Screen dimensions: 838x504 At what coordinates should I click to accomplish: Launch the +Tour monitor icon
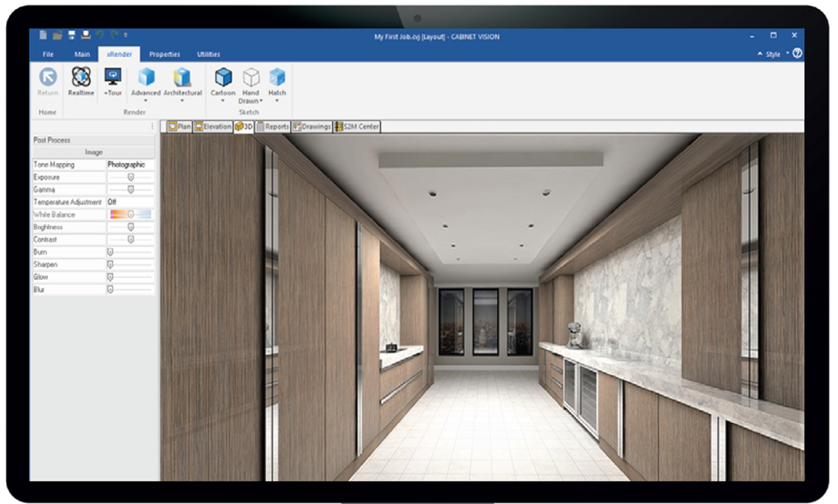coord(113,77)
